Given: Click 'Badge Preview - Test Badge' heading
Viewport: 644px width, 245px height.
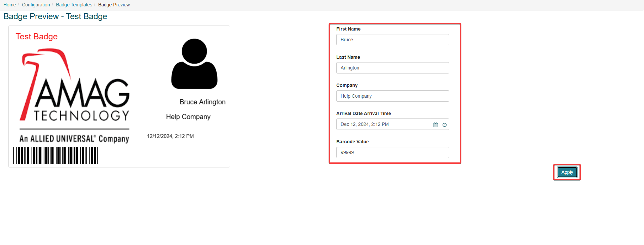Looking at the screenshot, I should pos(55,16).
